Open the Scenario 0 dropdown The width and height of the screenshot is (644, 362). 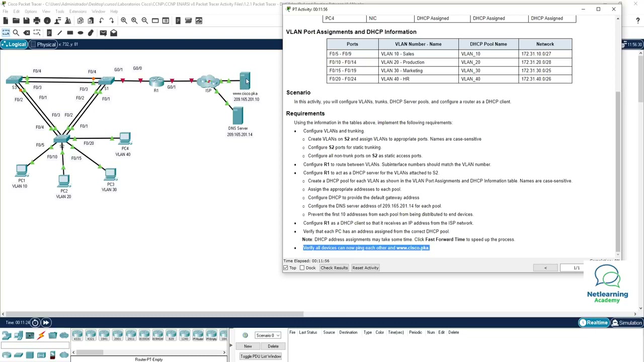[x=268, y=335]
